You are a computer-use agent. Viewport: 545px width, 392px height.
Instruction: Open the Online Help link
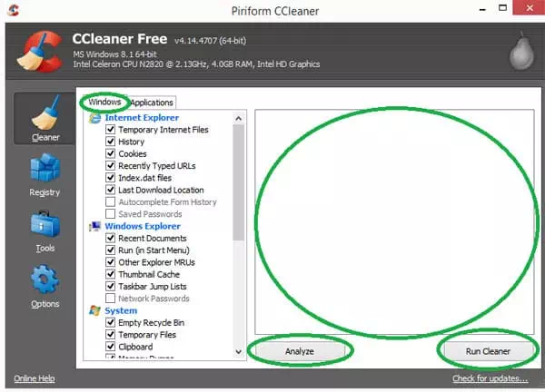(35, 378)
